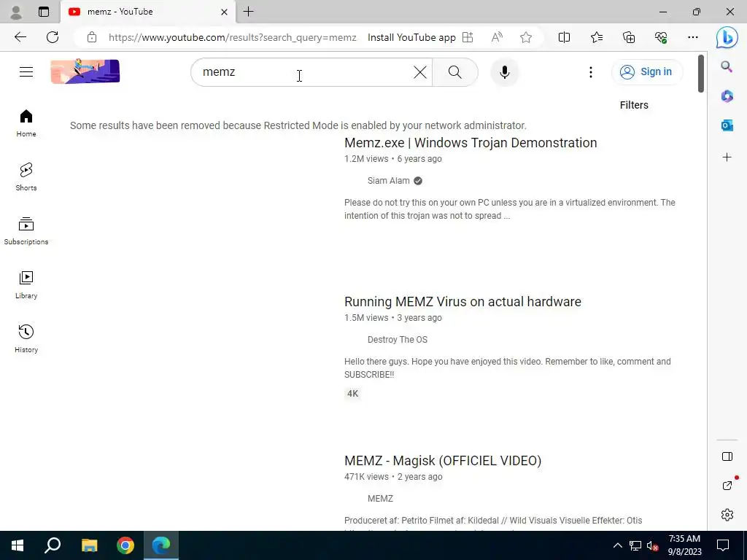Open Running MEMZ Virus on actual hardware
Viewport: 747px width, 560px height.
pos(462,302)
